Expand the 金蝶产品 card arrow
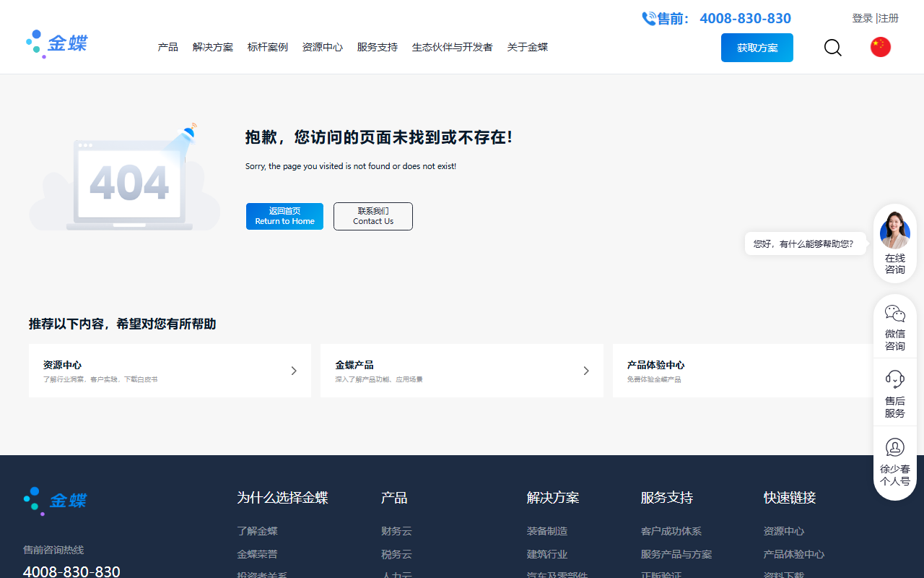924x578 pixels. 586,371
